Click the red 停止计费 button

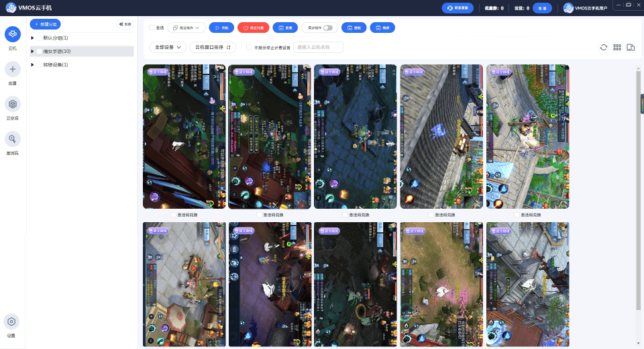coord(254,28)
